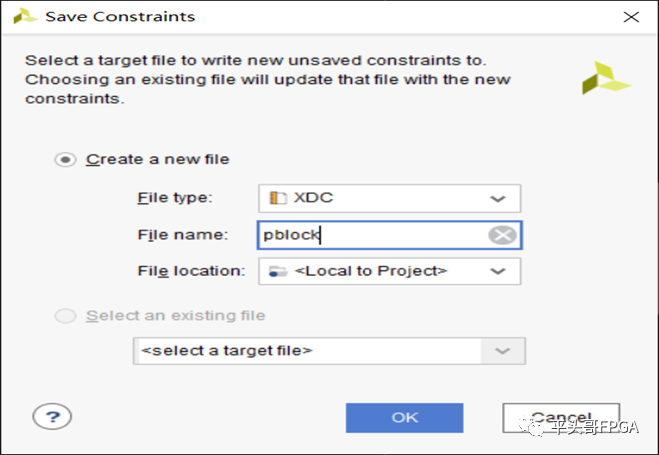Click the File location label

click(190, 271)
